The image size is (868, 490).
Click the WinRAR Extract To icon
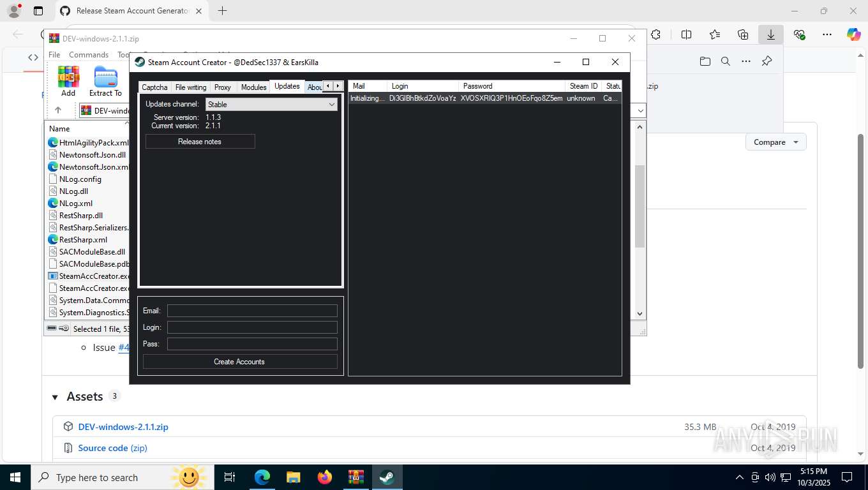(105, 81)
